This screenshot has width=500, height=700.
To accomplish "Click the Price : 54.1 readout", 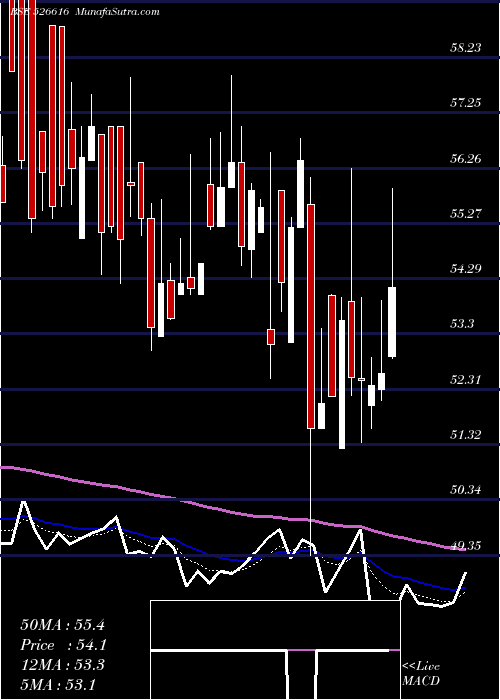I will 63,645.
